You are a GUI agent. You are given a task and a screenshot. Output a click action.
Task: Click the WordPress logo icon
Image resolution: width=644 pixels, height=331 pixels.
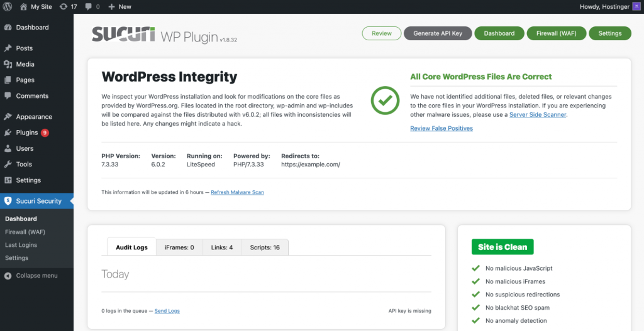tap(8, 6)
